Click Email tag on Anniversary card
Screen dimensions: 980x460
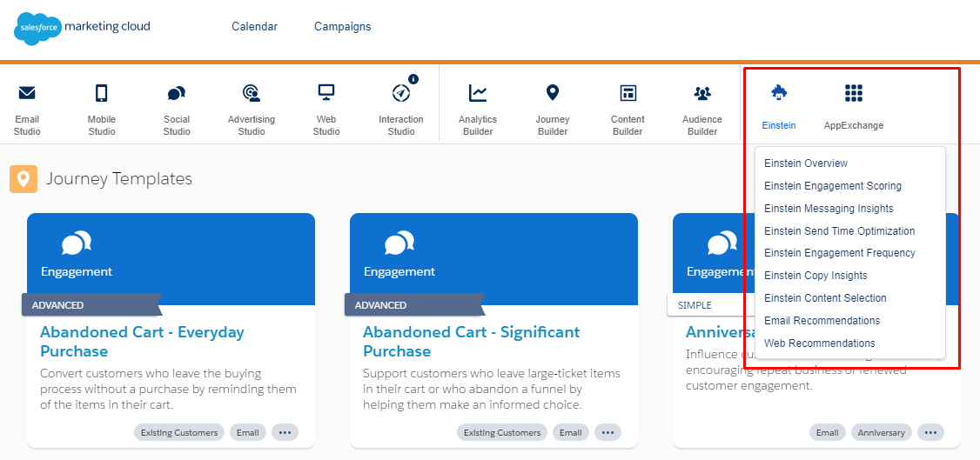click(828, 432)
